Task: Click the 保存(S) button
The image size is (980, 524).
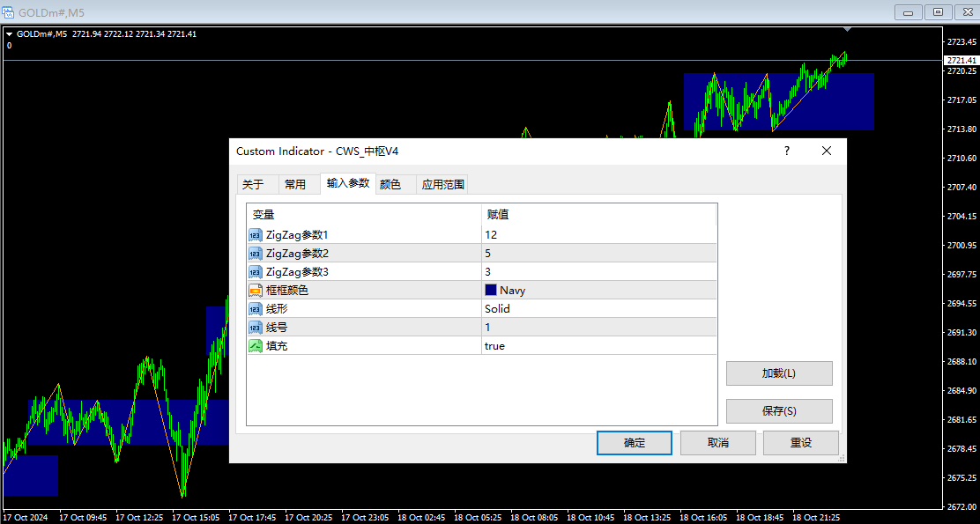Action: 779,411
